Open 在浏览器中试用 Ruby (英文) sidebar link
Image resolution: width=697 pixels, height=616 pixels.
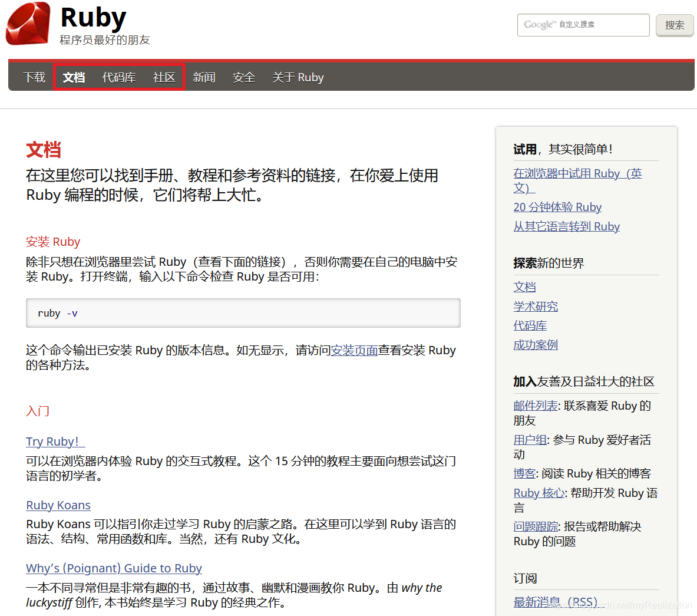point(577,180)
